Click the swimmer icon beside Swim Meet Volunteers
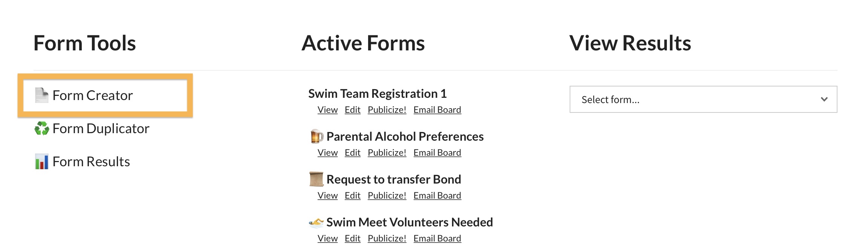This screenshot has height=252, width=868. [x=316, y=222]
